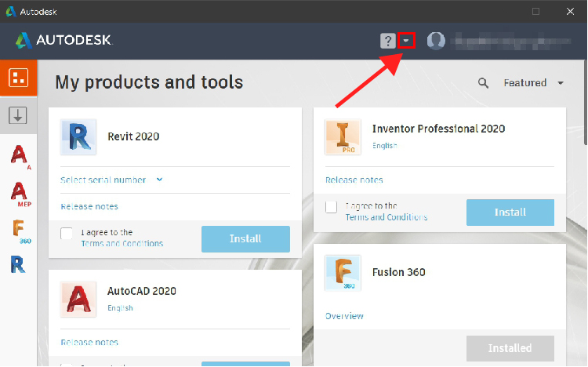Image resolution: width=588 pixels, height=367 pixels.
Task: Open the Fusion 360 Overview link
Action: (344, 316)
